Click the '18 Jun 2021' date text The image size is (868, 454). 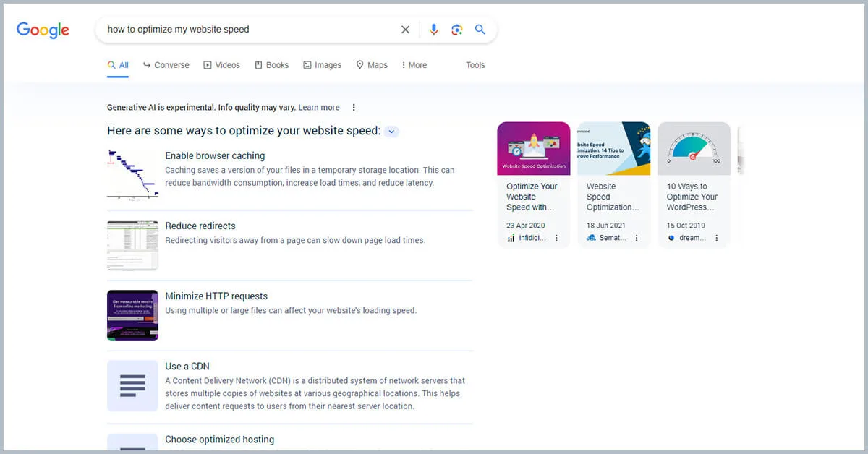(606, 226)
